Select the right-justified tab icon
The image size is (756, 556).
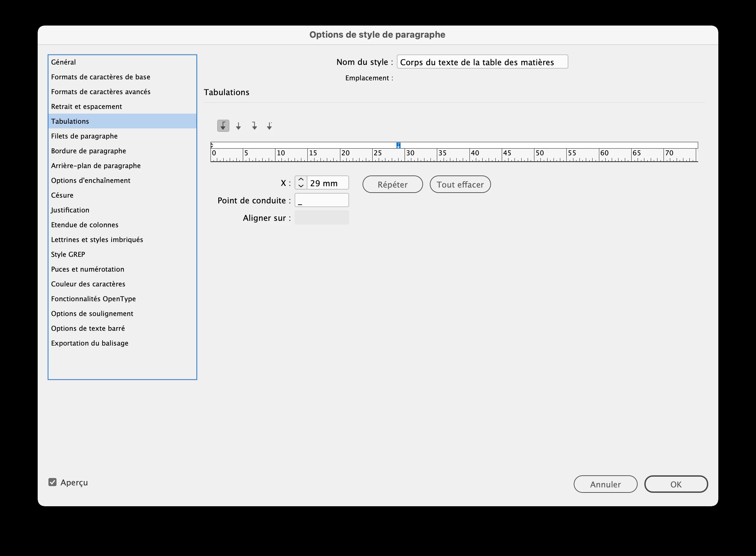click(x=254, y=126)
